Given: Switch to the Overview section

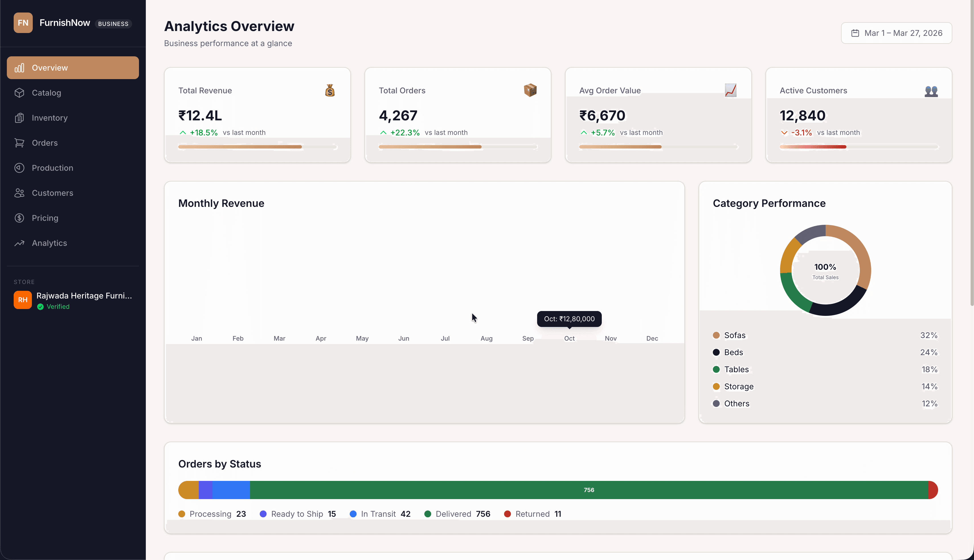Looking at the screenshot, I should pyautogui.click(x=49, y=67).
